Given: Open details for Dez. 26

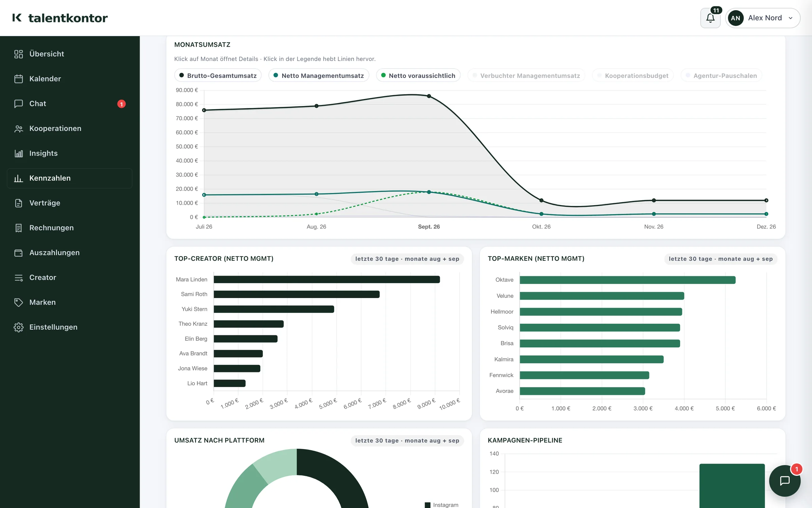Looking at the screenshot, I should pyautogui.click(x=766, y=227).
